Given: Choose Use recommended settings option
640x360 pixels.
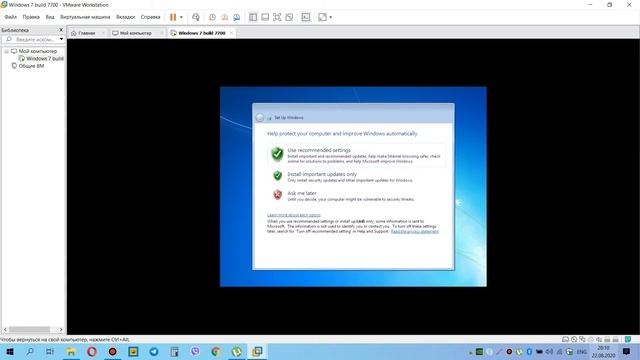Looking at the screenshot, I should 356,156.
